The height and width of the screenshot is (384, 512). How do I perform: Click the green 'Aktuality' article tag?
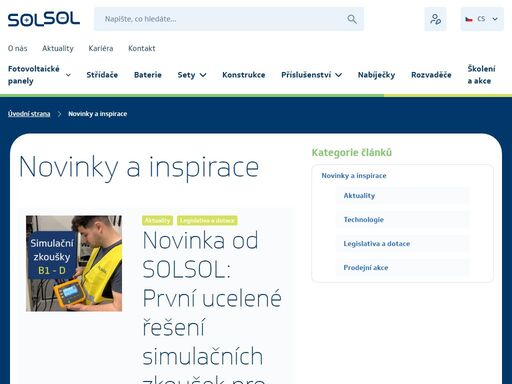pyautogui.click(x=157, y=220)
